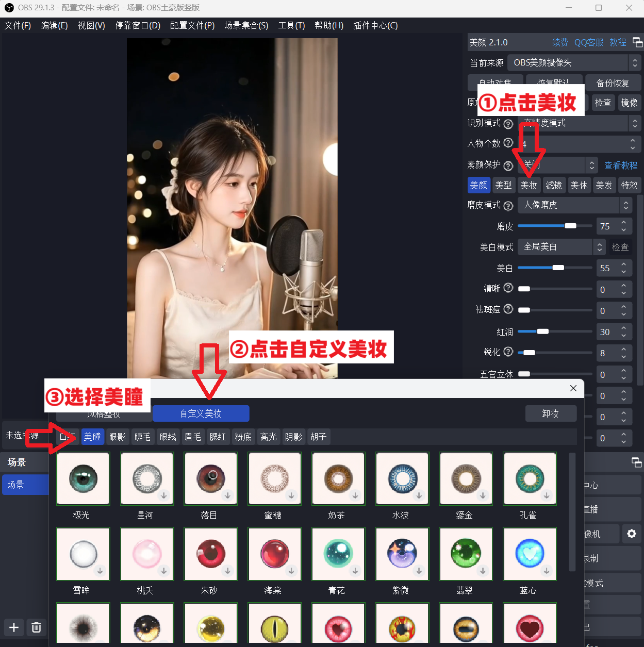The height and width of the screenshot is (647, 644).
Task: Adjust the 磨皮 smoothing slider
Action: [x=569, y=225]
